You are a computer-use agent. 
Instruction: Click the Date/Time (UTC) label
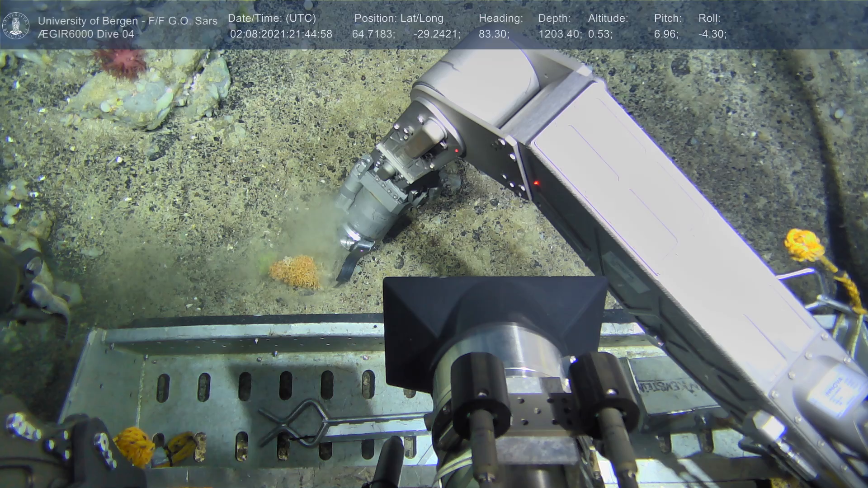pos(272,18)
